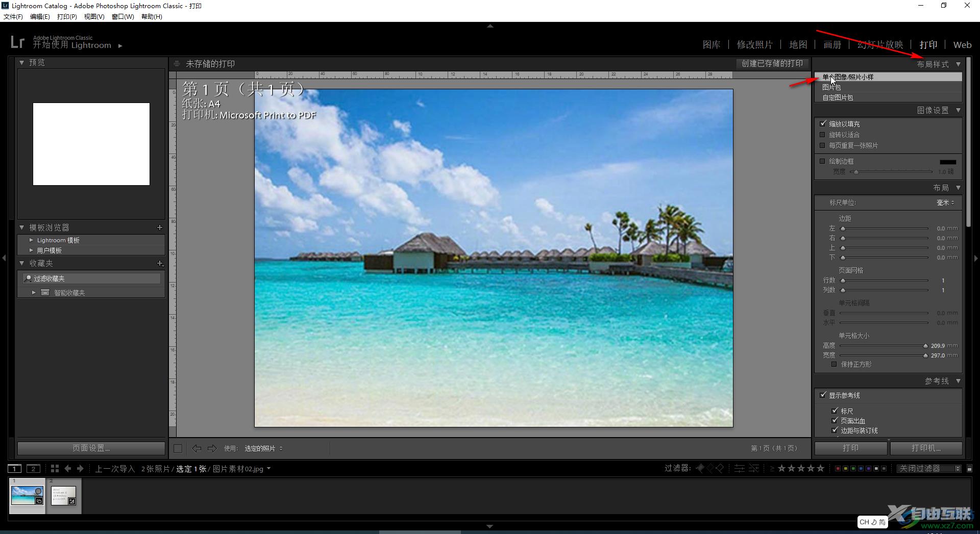Add a new collection with the plus icon
Viewport: 980px width, 534px height.
point(160,263)
